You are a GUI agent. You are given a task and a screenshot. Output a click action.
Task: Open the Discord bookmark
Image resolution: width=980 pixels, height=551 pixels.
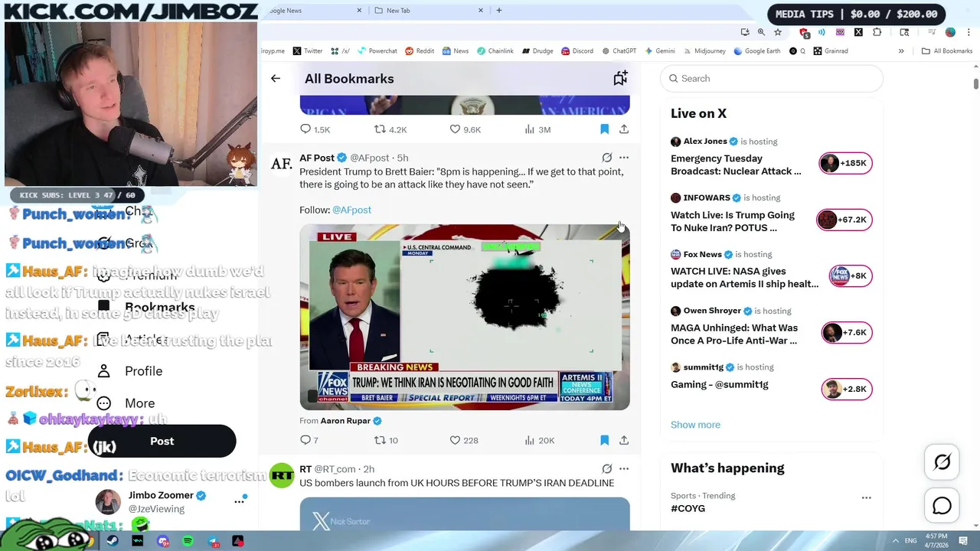coord(577,51)
